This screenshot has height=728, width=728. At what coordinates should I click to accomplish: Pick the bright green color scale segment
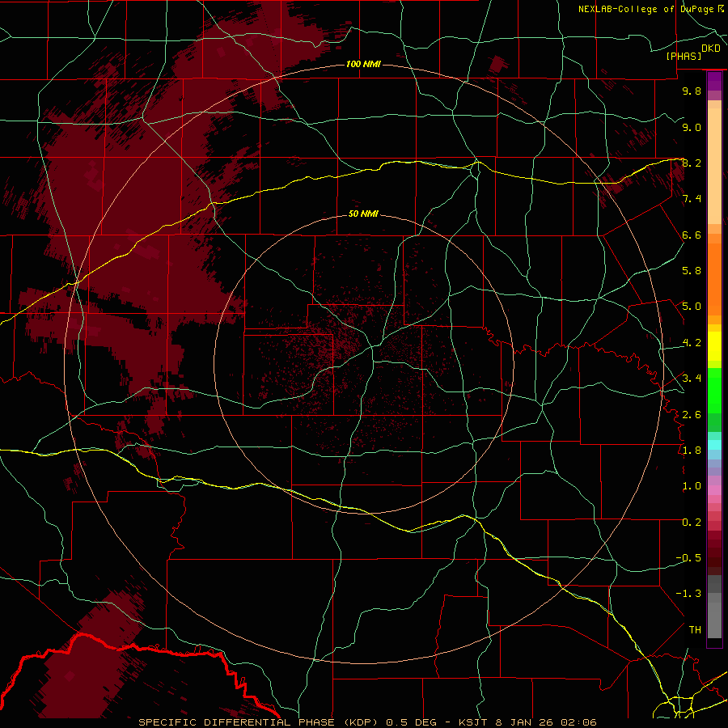point(714,391)
